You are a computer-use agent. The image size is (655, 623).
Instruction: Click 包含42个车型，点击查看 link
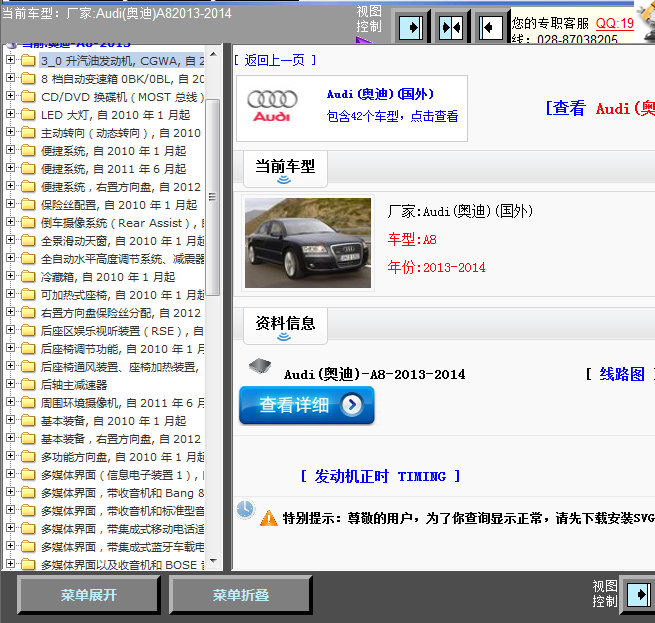click(x=392, y=116)
